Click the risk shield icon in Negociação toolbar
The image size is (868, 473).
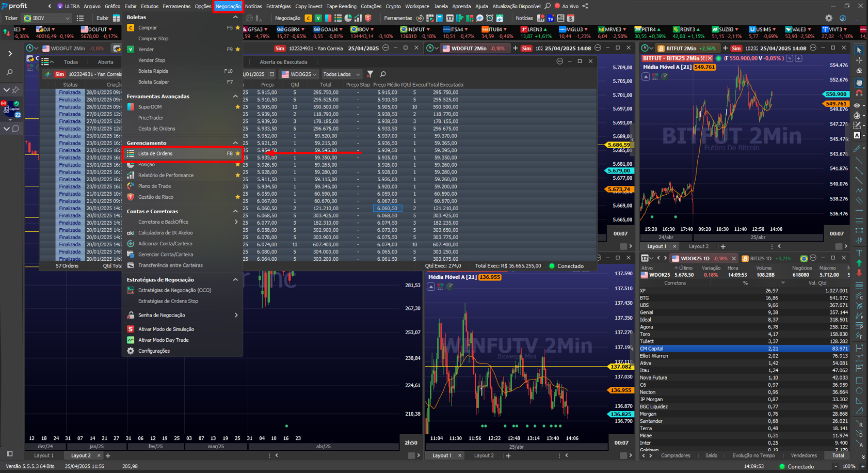click(368, 18)
